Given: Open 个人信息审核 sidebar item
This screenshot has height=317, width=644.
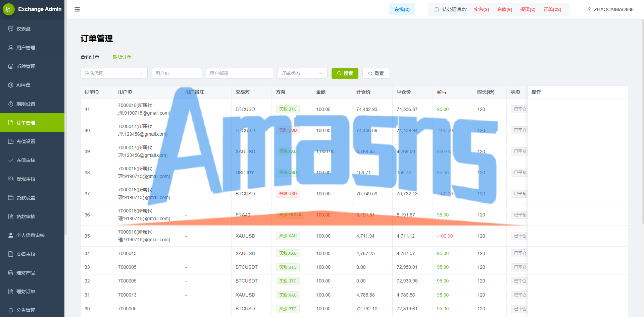Looking at the screenshot, I should tap(32, 235).
